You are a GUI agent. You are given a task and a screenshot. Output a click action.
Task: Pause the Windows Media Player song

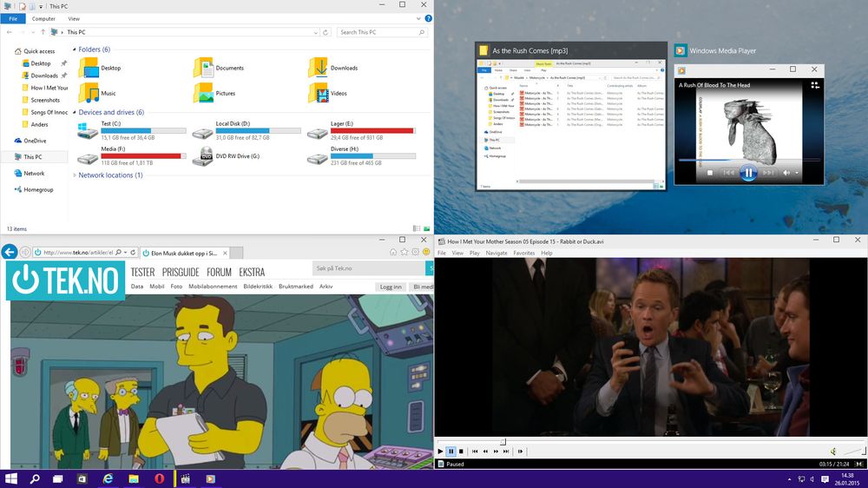click(x=748, y=173)
